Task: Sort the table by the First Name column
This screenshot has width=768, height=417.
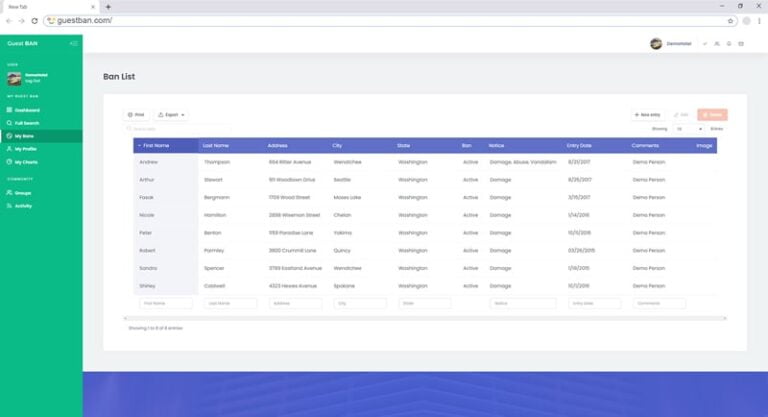Action: [x=155, y=146]
